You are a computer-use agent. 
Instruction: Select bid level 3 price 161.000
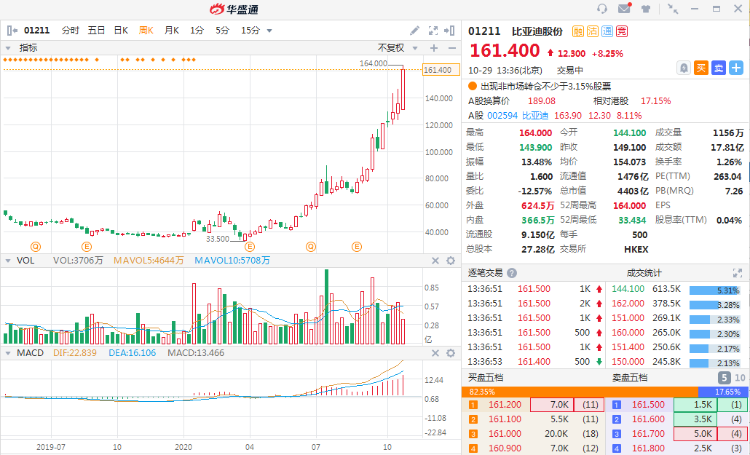click(505, 434)
